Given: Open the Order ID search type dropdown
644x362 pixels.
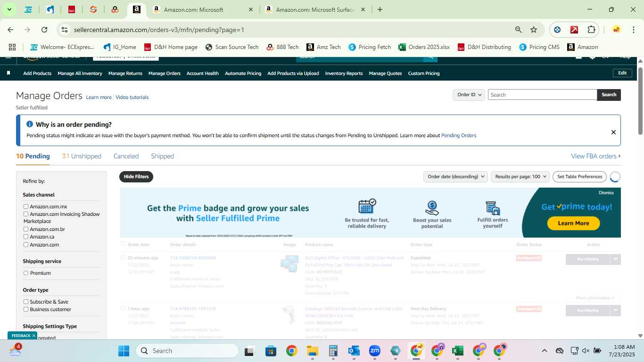Looking at the screenshot, I should 469,95.
